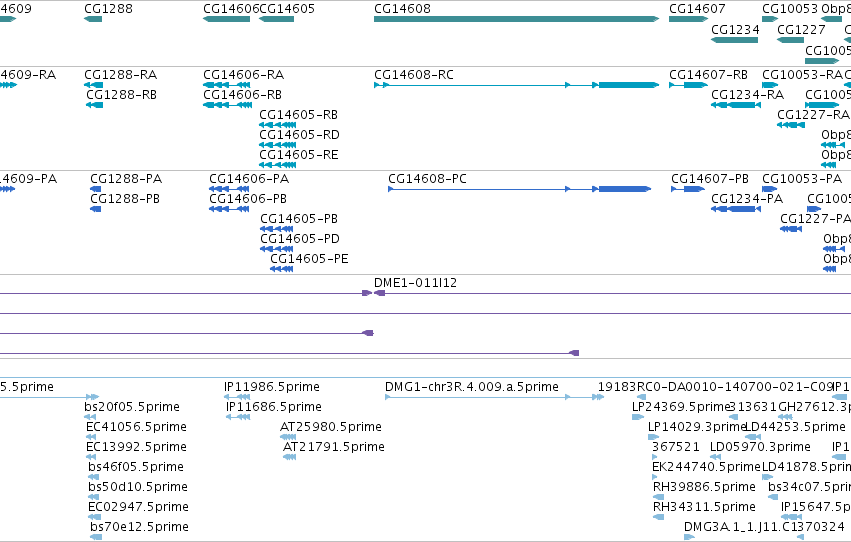
Task: Select the CG14606-PA protein label
Action: point(249,179)
